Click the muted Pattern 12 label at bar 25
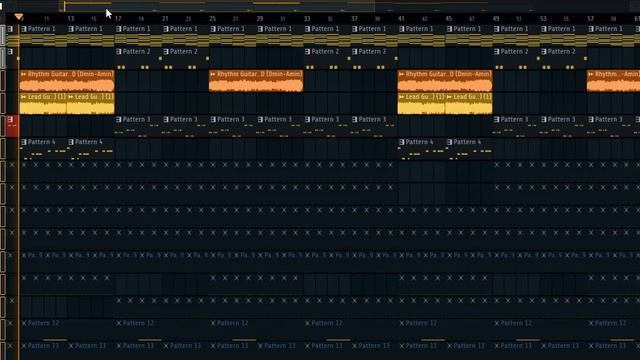Screen dimensions: 640x360 [x=233, y=323]
